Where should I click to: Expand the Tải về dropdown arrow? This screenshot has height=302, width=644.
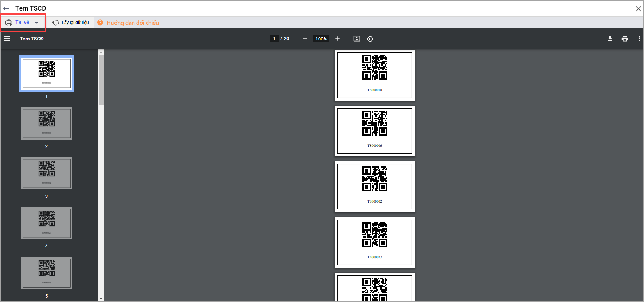pos(36,23)
